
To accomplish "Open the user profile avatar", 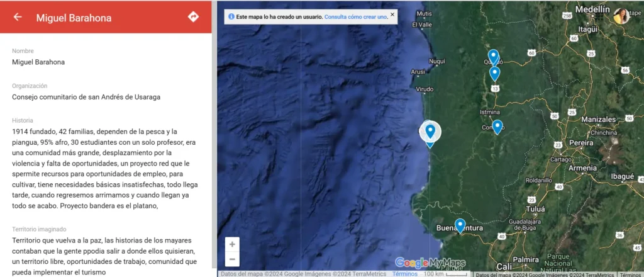I will tap(621, 16).
